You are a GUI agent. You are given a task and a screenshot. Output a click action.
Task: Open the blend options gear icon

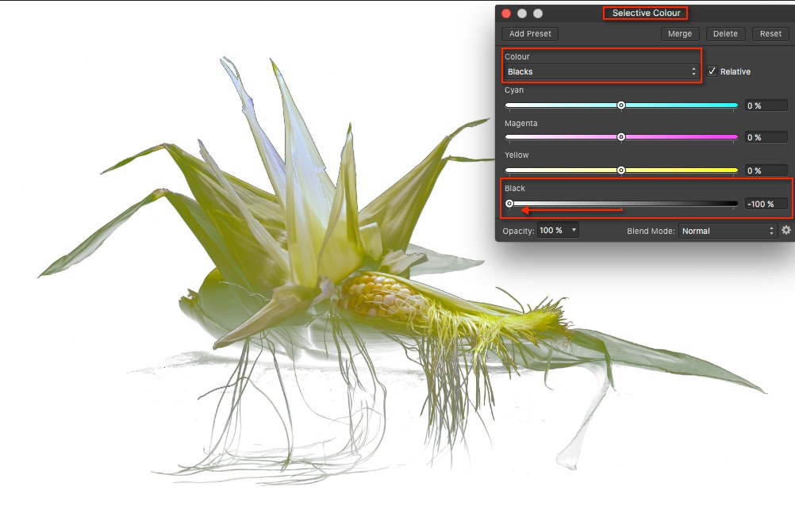785,230
